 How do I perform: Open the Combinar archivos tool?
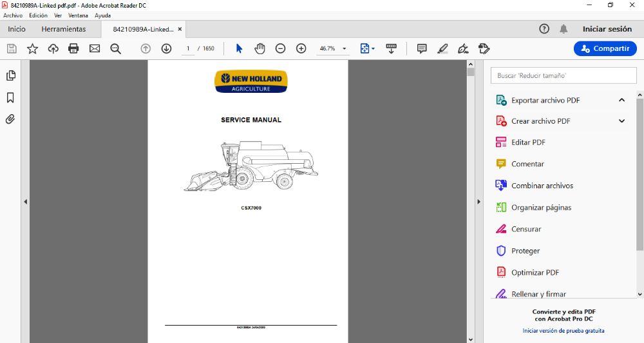[542, 186]
